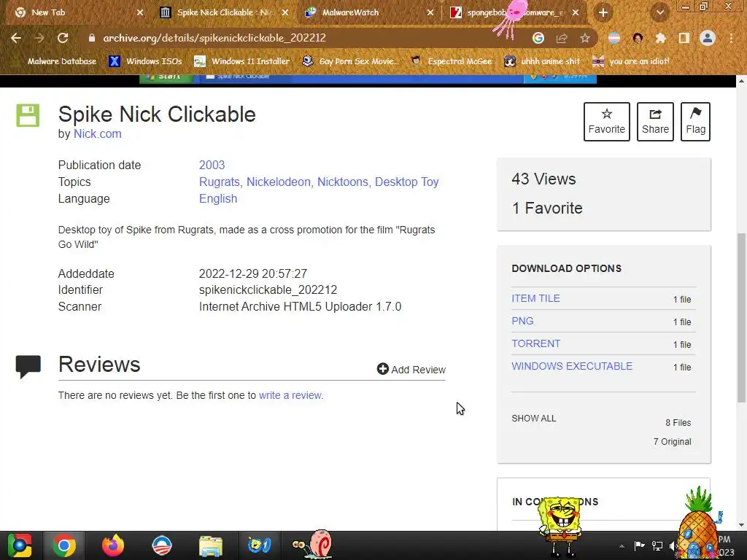Go back to the previous page
Image resolution: width=747 pixels, height=560 pixels.
(16, 38)
